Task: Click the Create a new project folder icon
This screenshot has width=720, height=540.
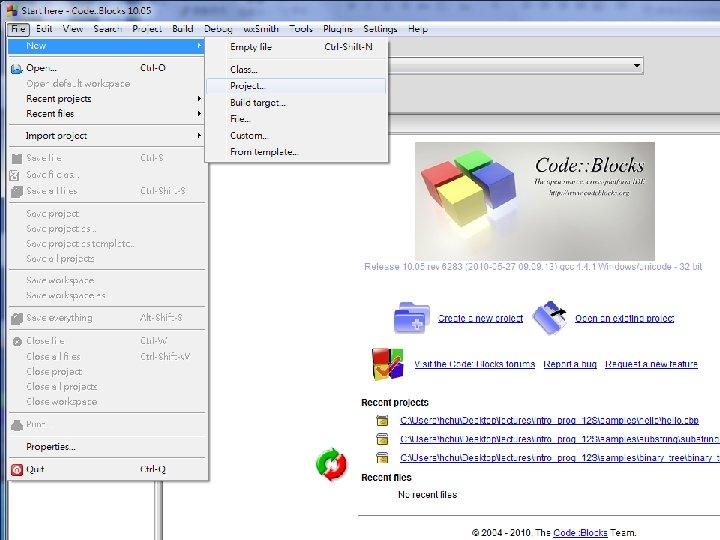Action: 411,317
